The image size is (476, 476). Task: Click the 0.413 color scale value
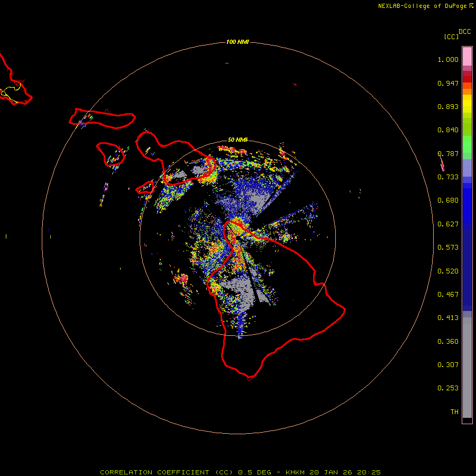click(x=448, y=318)
